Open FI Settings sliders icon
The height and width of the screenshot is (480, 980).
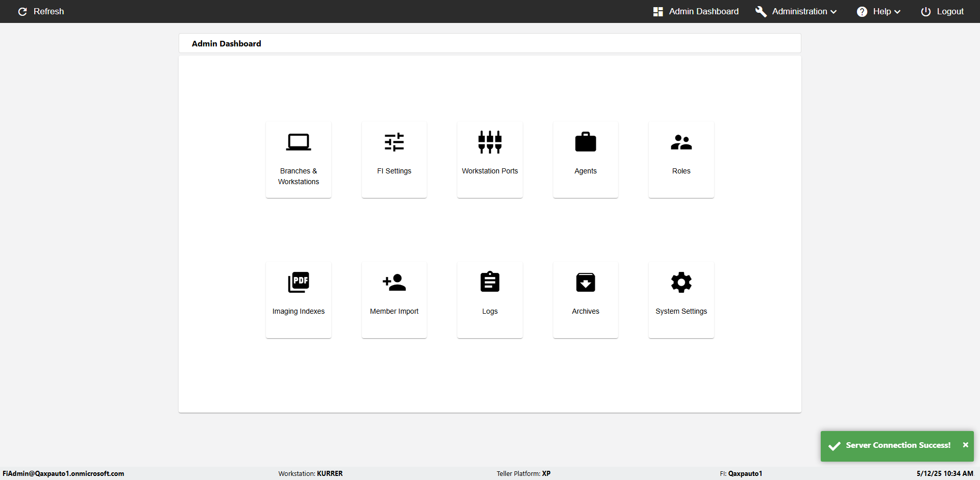click(394, 142)
